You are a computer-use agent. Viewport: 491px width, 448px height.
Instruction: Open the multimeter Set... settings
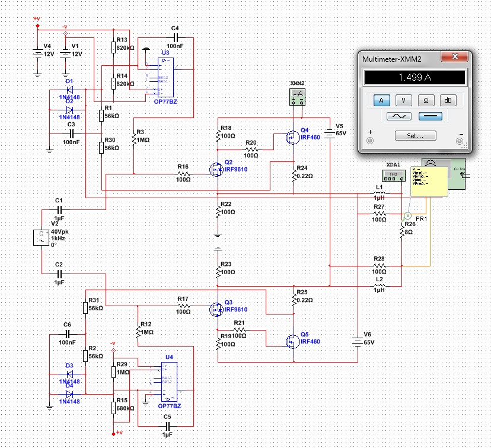click(x=415, y=136)
